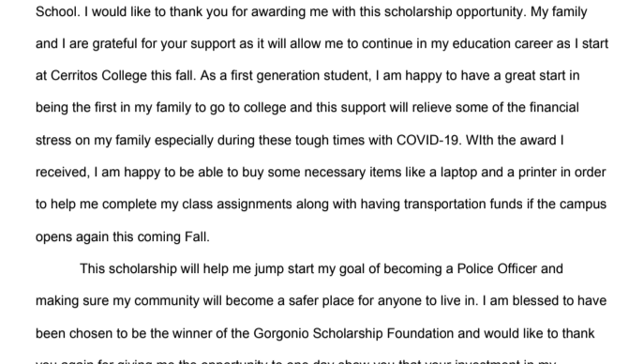Click on the word "blessed"
644x364 pixels.
535,301
